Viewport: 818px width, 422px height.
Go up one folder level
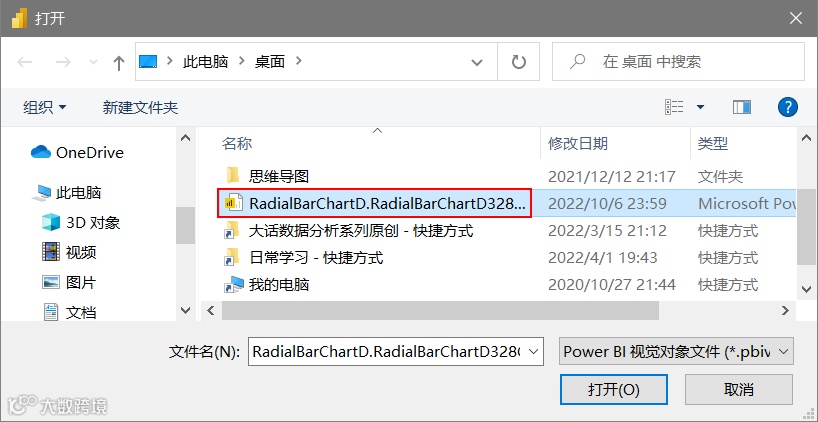119,63
